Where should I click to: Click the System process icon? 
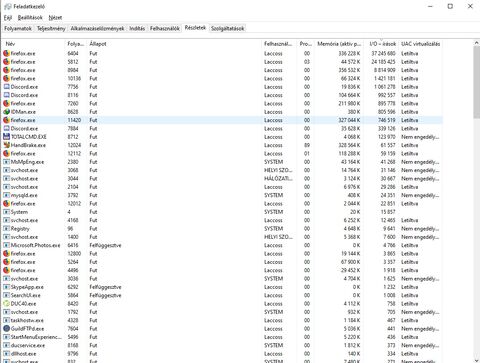(6, 212)
